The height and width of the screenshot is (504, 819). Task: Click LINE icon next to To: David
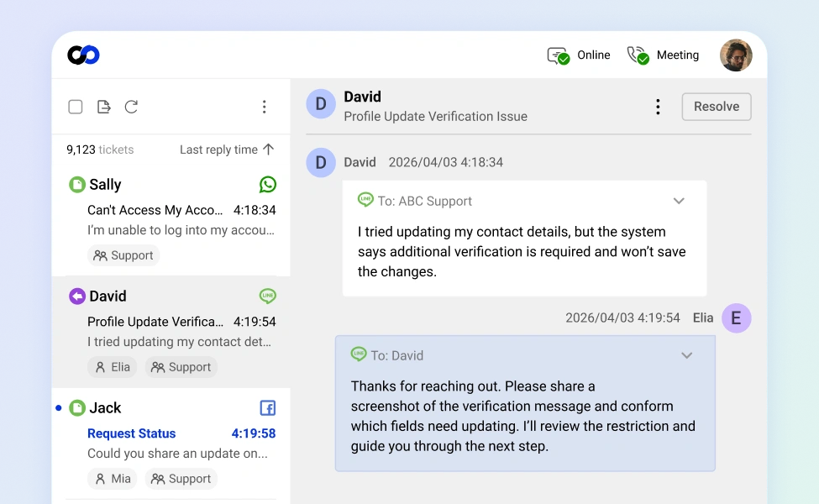[359, 354]
